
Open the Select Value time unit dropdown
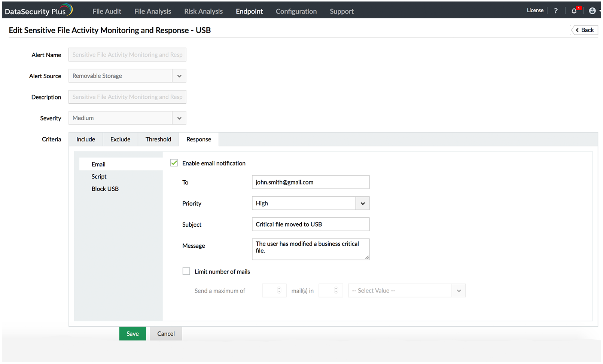(x=459, y=291)
